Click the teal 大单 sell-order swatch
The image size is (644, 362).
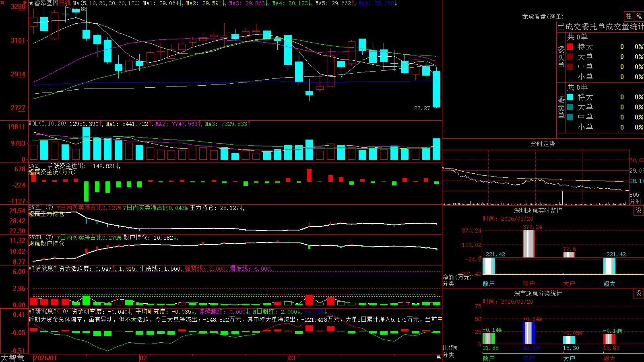(570, 107)
